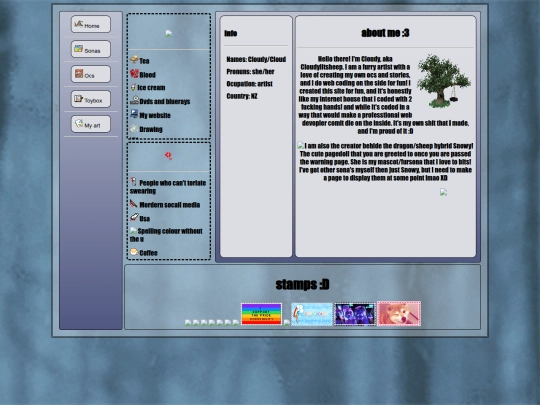Click the broken image below the about me text
The width and height of the screenshot is (540, 405).
point(444,192)
